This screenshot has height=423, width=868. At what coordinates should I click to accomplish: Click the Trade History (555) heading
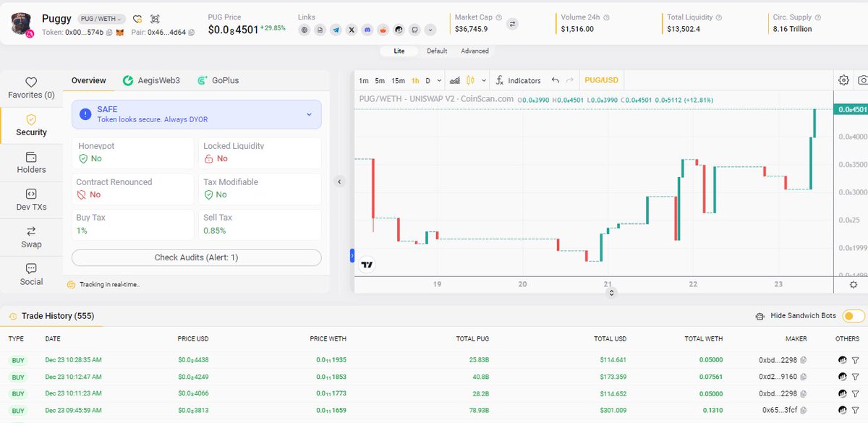pos(58,316)
